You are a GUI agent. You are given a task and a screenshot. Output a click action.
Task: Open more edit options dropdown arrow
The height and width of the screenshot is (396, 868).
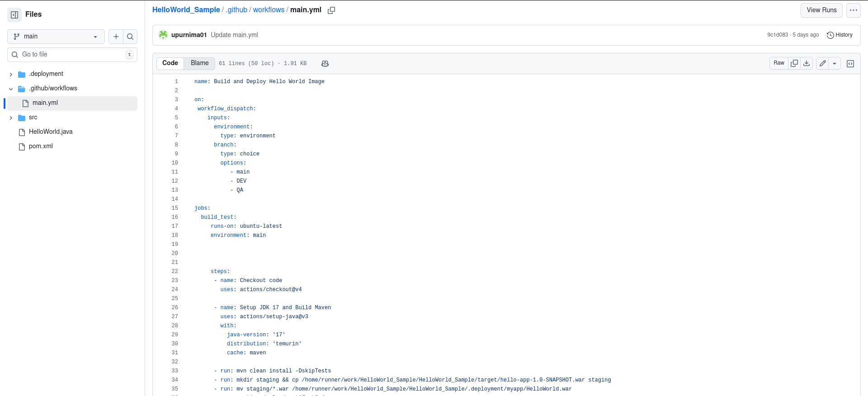[x=835, y=63]
